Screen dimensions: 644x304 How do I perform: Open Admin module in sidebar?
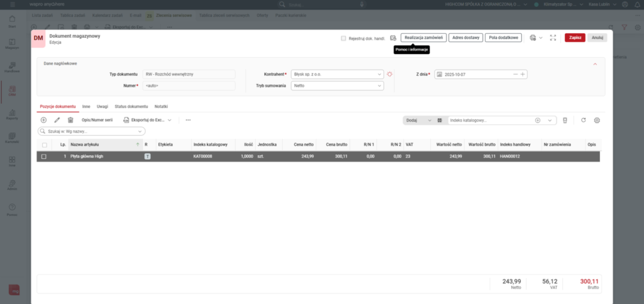pyautogui.click(x=13, y=185)
